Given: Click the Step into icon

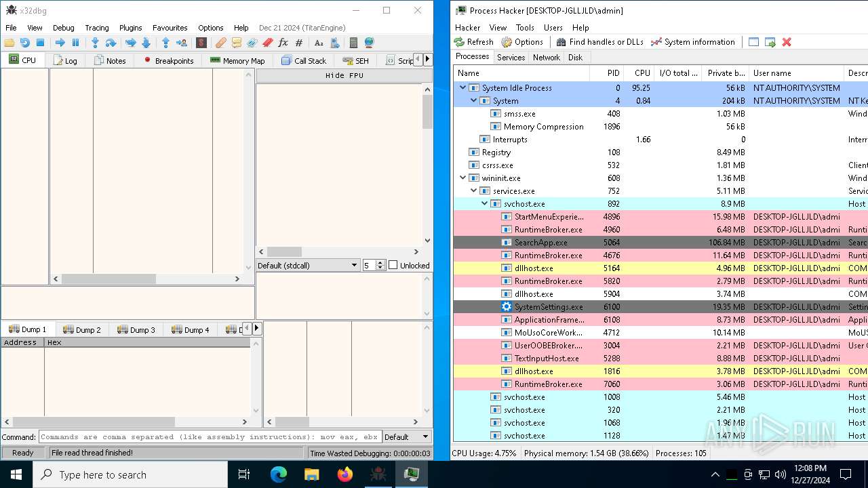Looking at the screenshot, I should (95, 43).
